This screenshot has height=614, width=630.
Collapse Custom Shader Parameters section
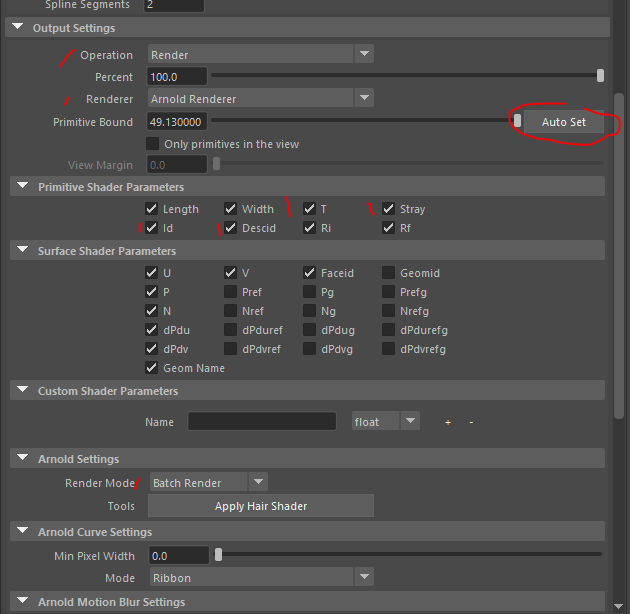pos(23,390)
